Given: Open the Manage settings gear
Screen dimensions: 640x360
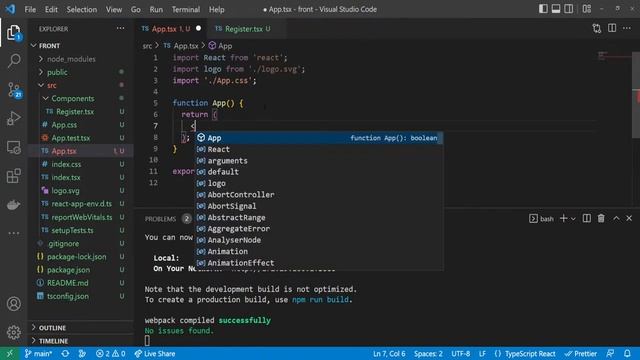Looking at the screenshot, I should coord(13,332).
